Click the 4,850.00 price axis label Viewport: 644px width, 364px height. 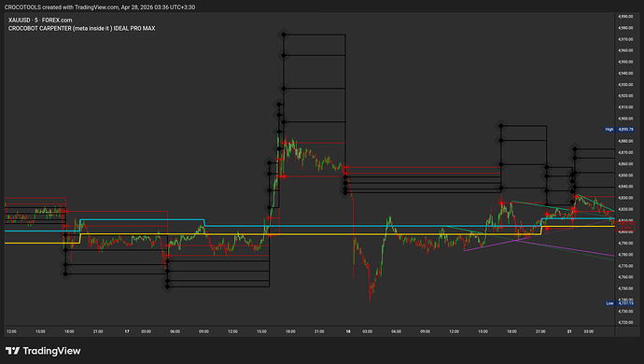[625, 175]
